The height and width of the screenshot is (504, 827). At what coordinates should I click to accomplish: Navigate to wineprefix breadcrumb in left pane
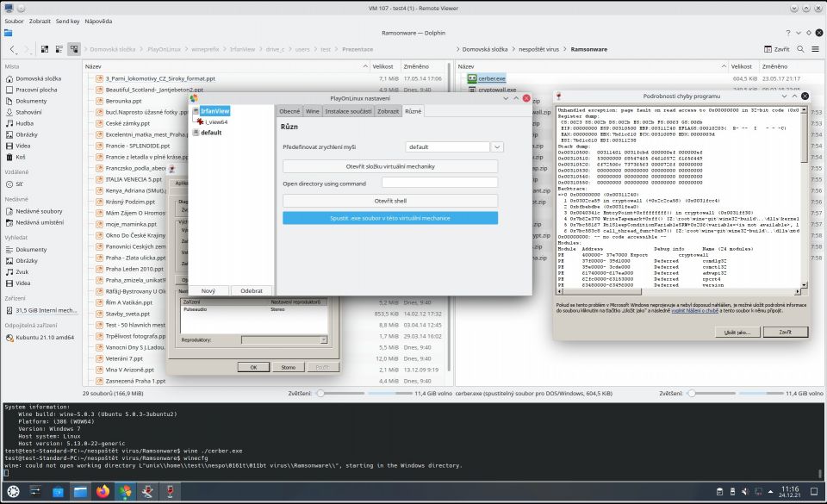tap(205, 49)
